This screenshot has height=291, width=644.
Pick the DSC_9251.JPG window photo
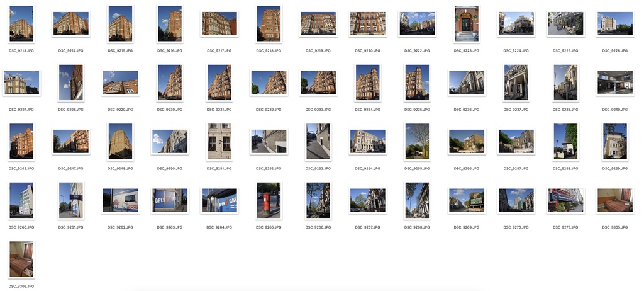tap(219, 142)
